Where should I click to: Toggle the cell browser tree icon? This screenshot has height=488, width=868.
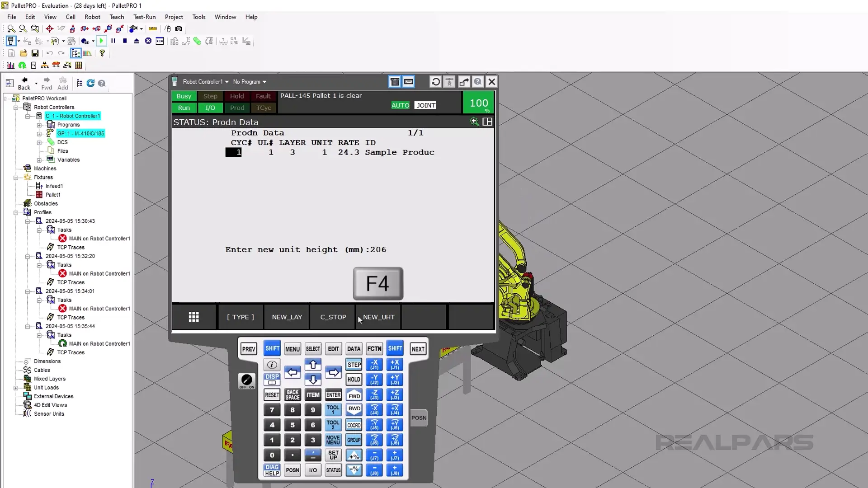coord(75,53)
